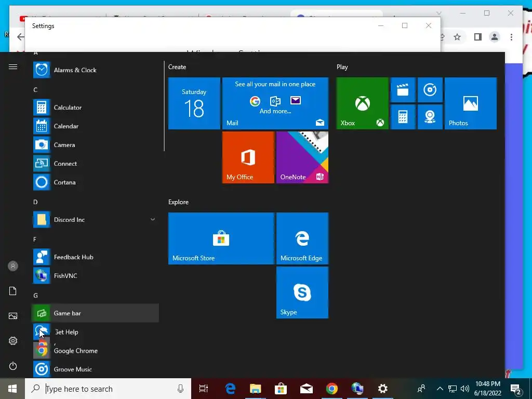Open Mail from the taskbar
The width and height of the screenshot is (532, 399).
coord(307,389)
